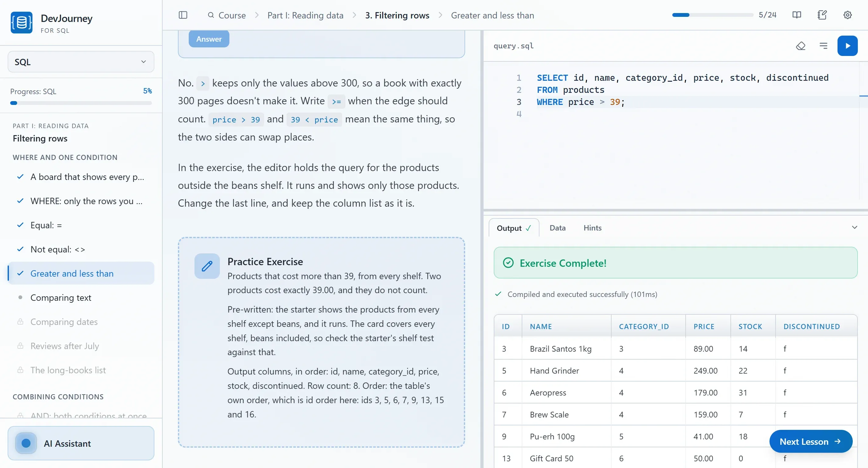Click the DevJourney database logo icon

point(22,23)
